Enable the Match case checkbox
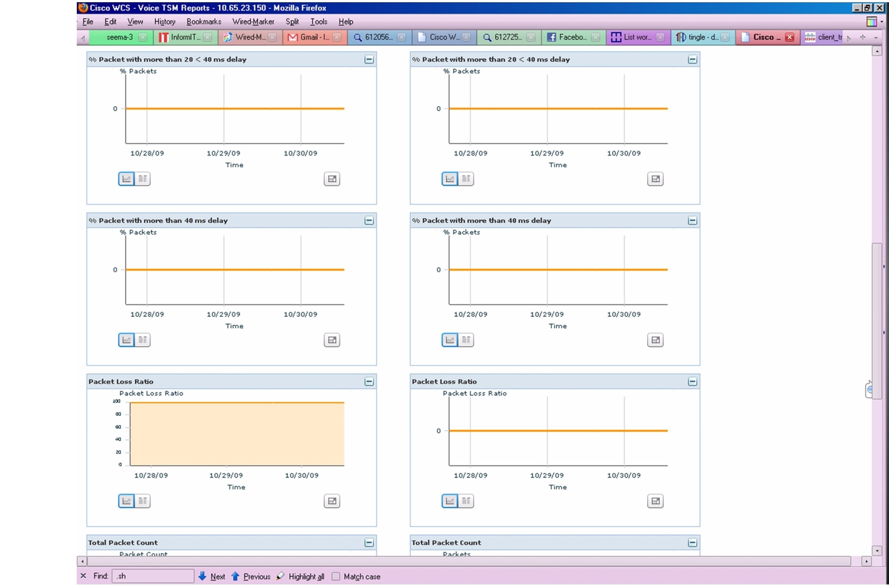 click(x=336, y=576)
